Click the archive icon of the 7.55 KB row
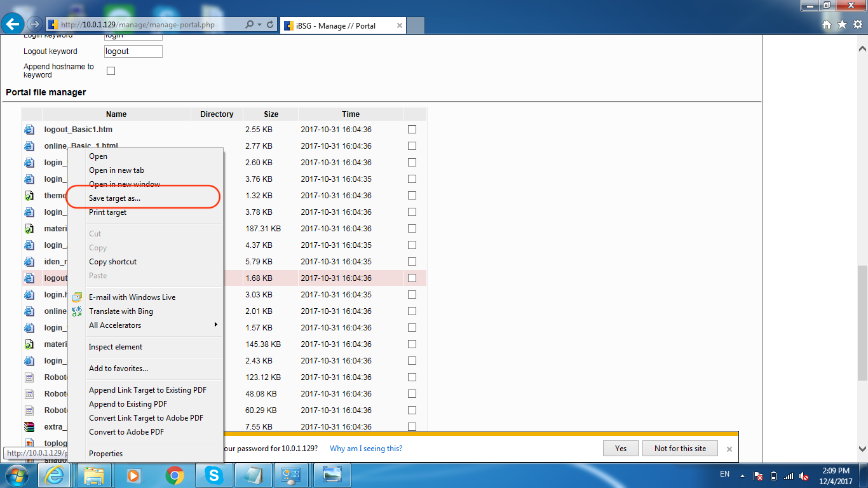 29,427
